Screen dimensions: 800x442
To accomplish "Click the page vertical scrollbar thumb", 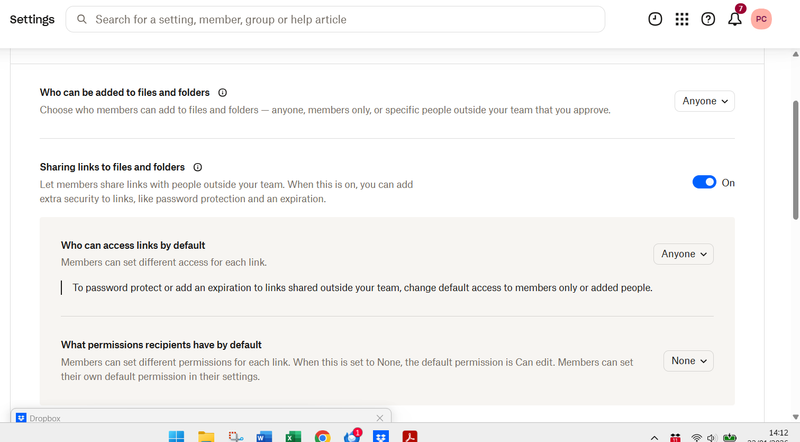I will click(795, 160).
